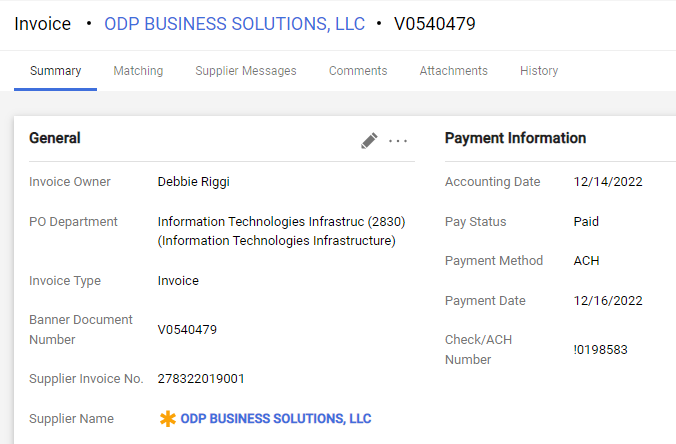Click the Accounting Date 12/14/2022 value
676x444 pixels.
(608, 182)
